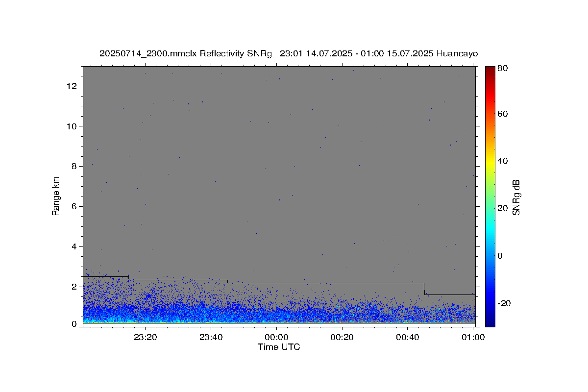Click the 'Range km' y-axis label
Screen dimensions: 588x392
pos(56,196)
